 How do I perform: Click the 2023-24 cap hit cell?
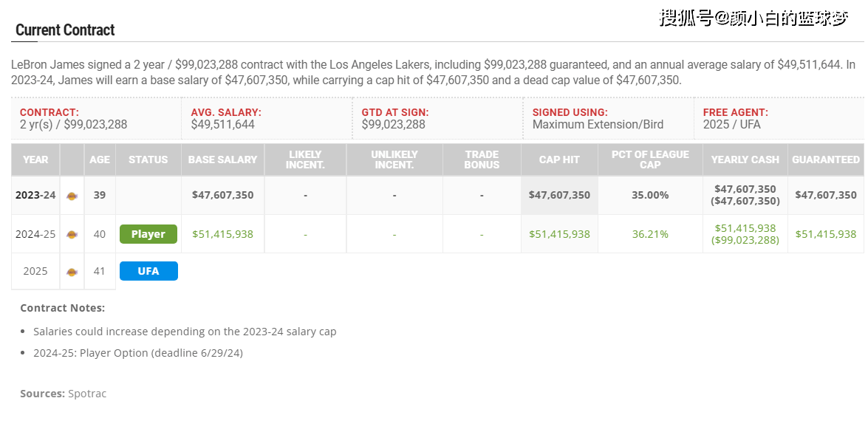(x=559, y=196)
